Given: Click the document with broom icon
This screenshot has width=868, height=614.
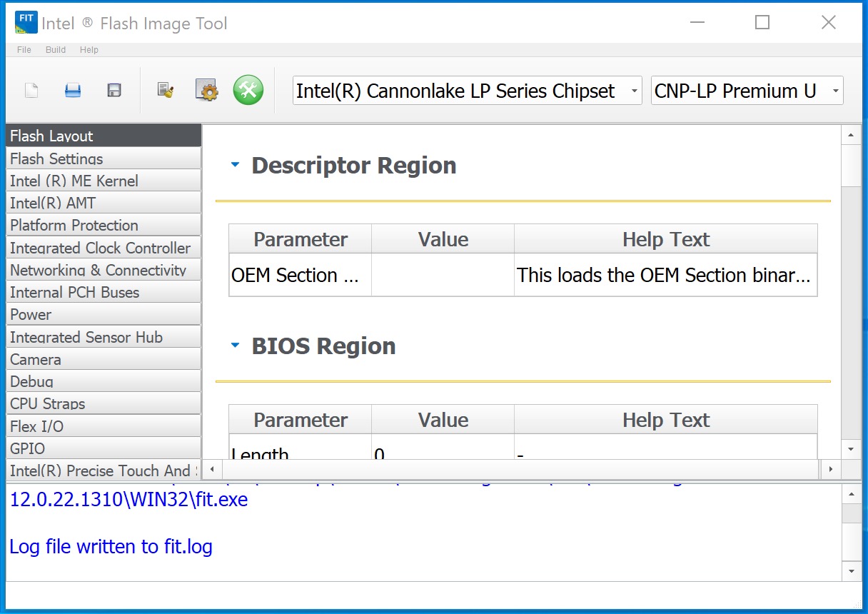Looking at the screenshot, I should coord(166,91).
